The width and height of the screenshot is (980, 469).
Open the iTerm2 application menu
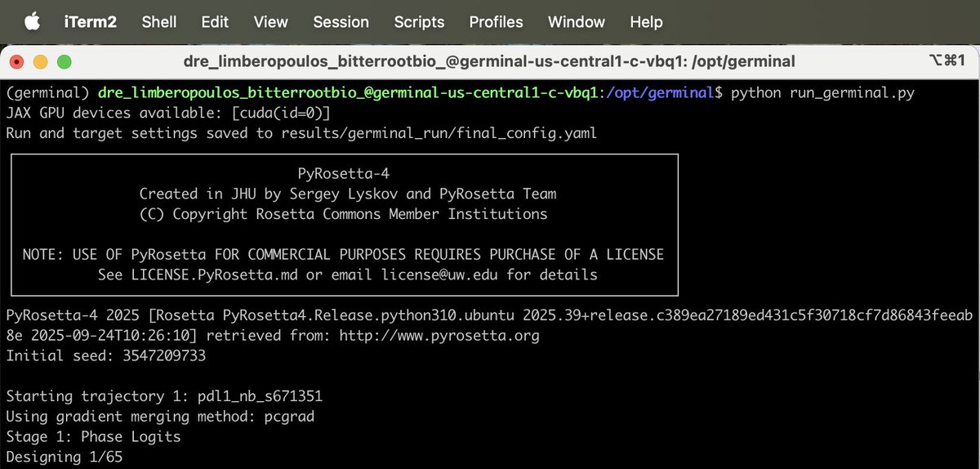point(91,22)
